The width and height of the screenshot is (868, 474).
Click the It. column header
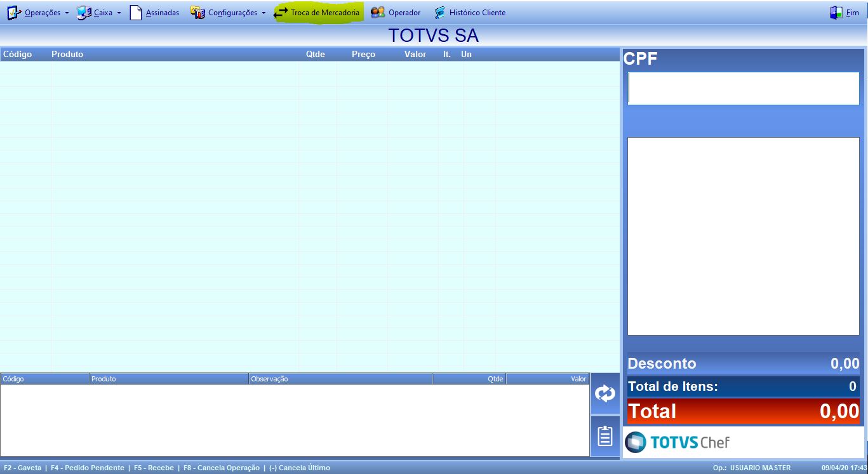tap(447, 54)
